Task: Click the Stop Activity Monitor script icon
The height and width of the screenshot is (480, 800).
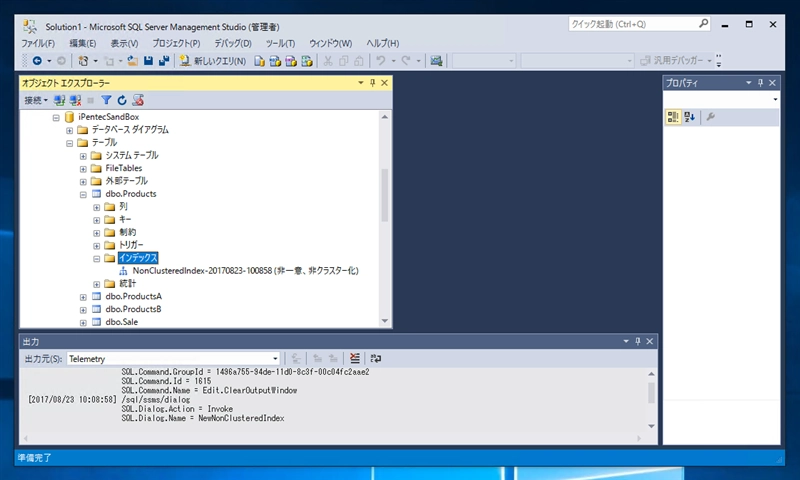Action: (x=138, y=100)
